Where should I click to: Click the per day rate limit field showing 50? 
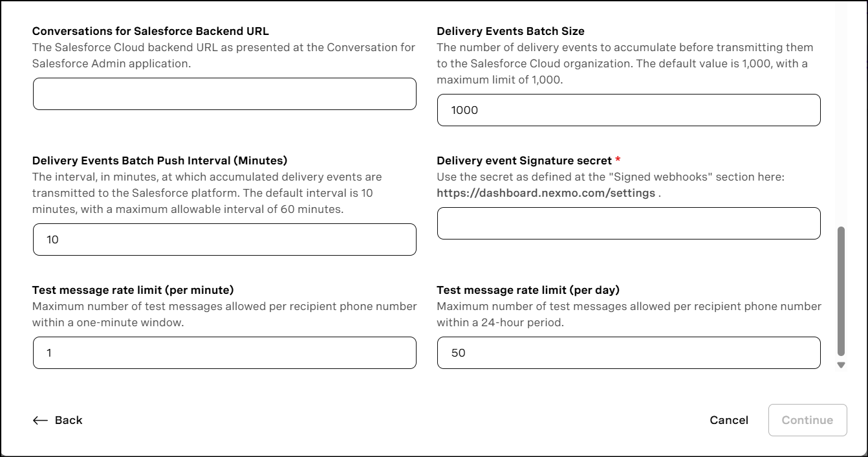click(x=629, y=353)
